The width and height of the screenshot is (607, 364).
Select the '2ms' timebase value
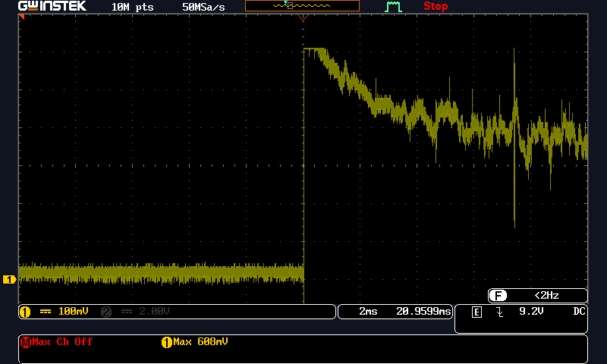point(368,311)
